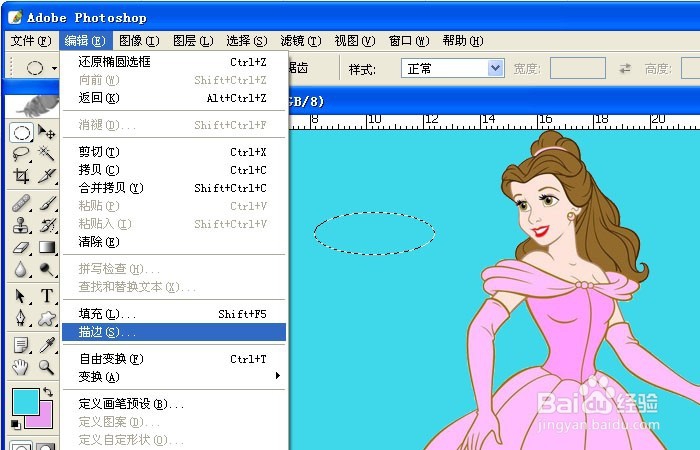Click the feather icon atop the toolbox

(x=32, y=106)
